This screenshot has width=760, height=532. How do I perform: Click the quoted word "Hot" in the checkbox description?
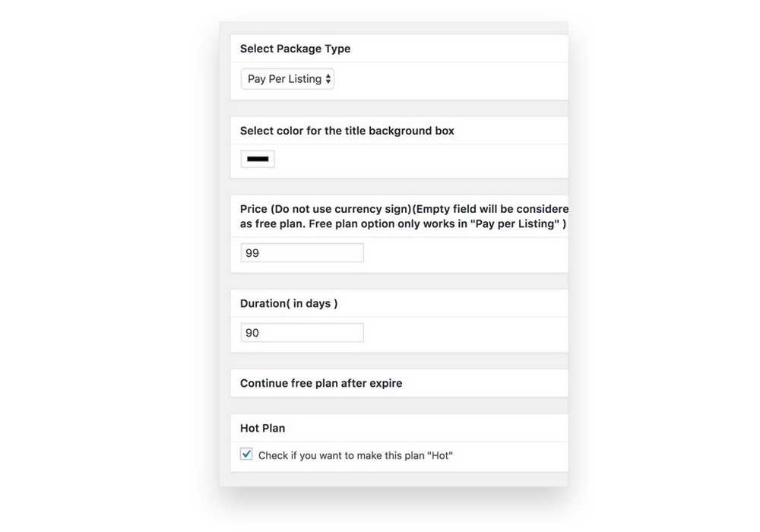point(440,456)
